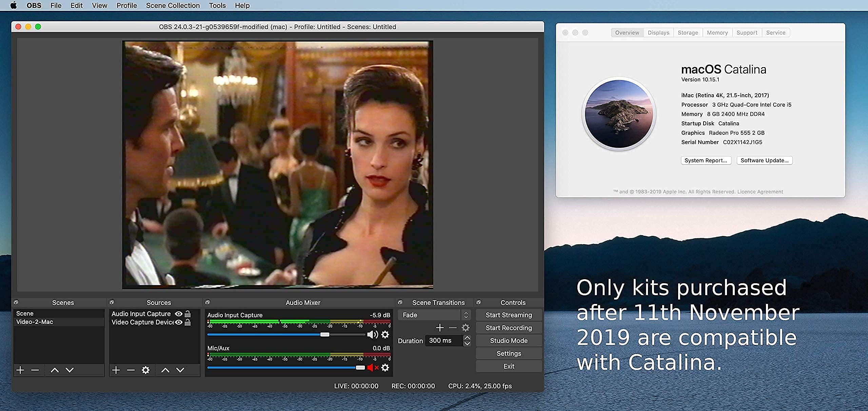Unmute Mic/Aux red speaker icon
Screen dimensions: 868x411
coord(372,368)
